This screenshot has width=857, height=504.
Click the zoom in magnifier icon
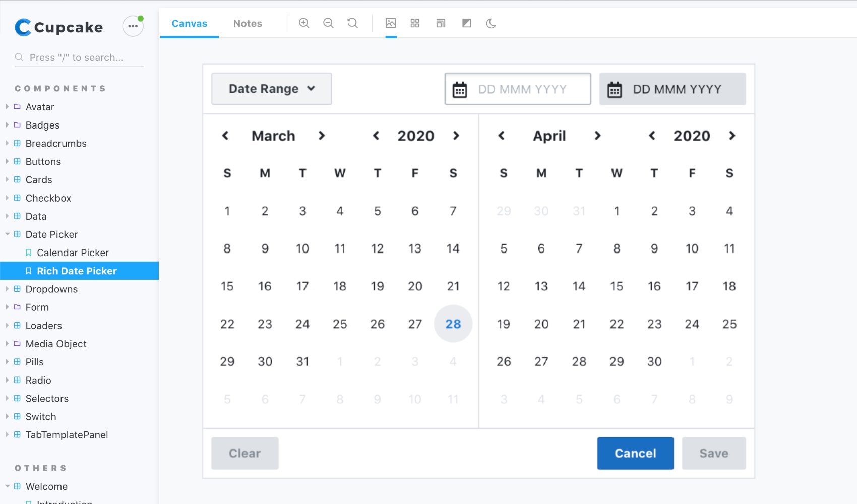pyautogui.click(x=304, y=23)
